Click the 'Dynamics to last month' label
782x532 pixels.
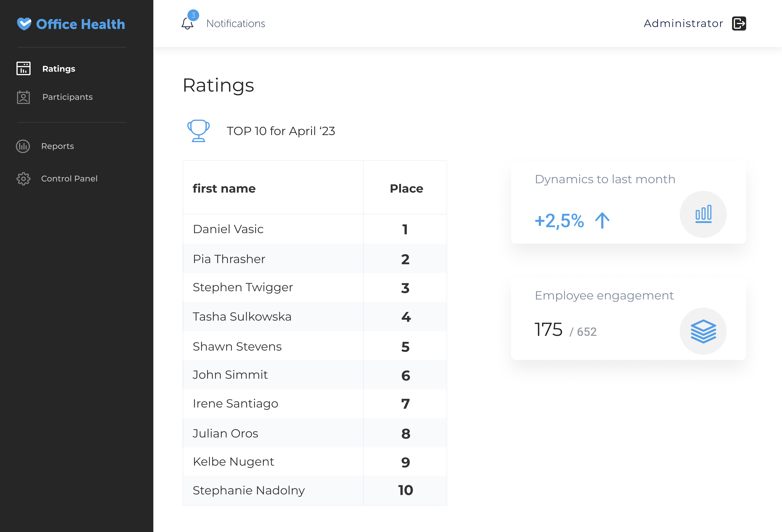(605, 179)
